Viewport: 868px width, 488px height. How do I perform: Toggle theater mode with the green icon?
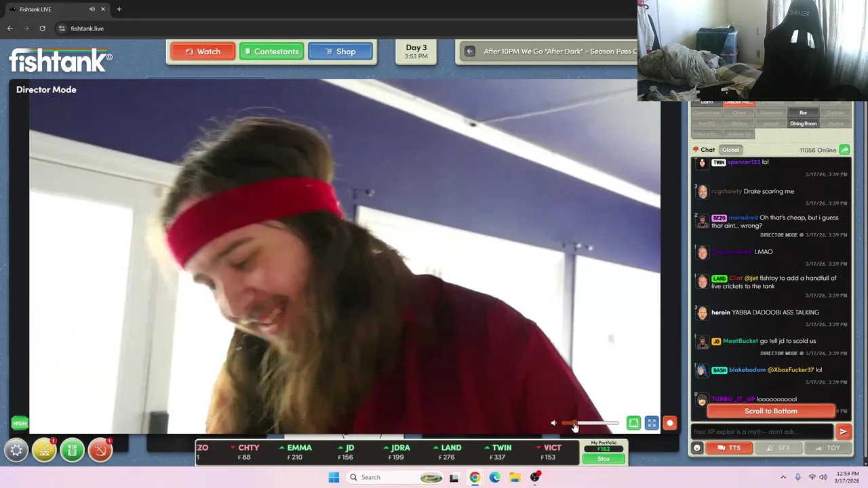pos(633,424)
